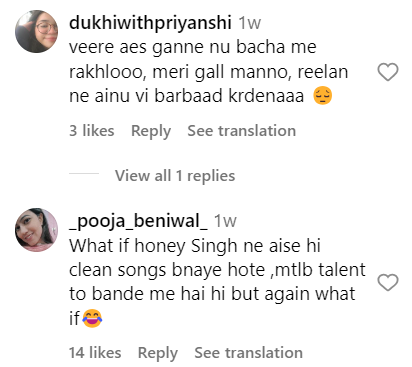
Task: Like dukhiwithpriyanshi's comment with the heart icon
Action: [x=388, y=72]
